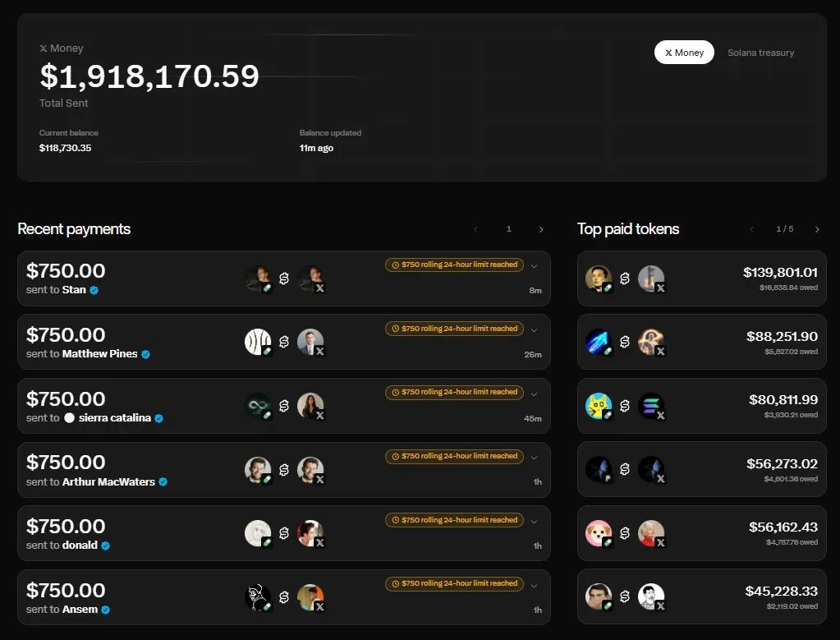Click X account avatar in sierra catalina row

[310, 406]
